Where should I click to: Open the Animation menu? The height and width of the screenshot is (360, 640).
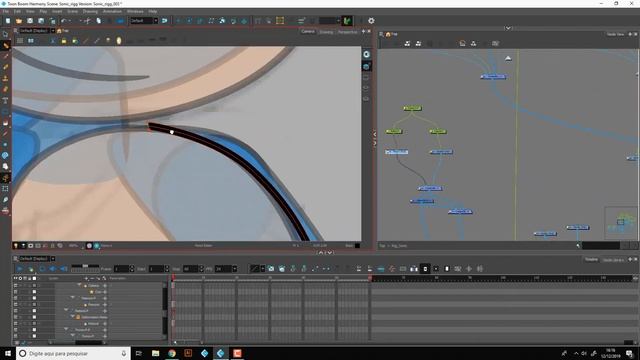112,11
